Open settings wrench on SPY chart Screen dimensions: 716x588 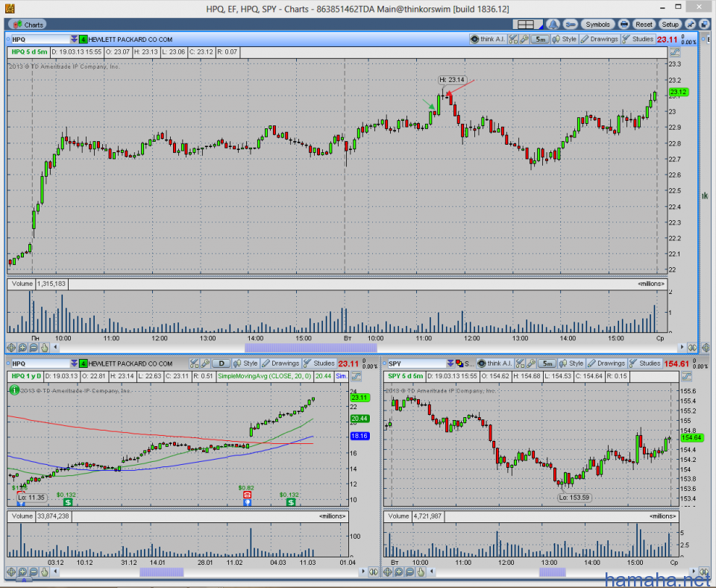click(531, 363)
